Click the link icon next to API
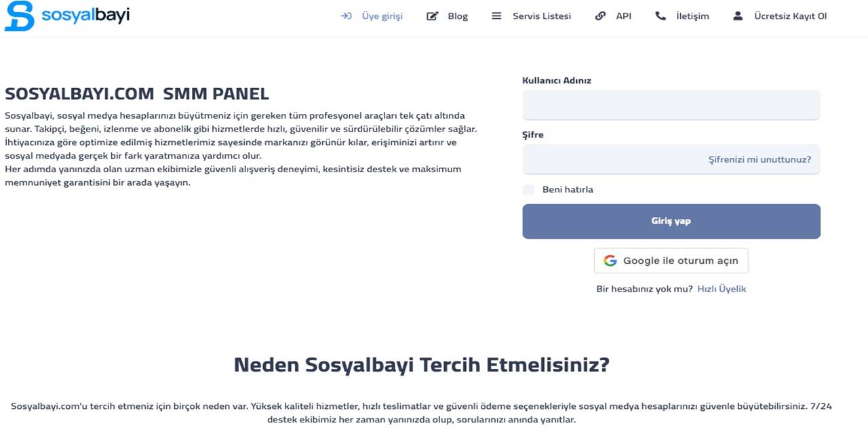The image size is (868, 434). (601, 16)
